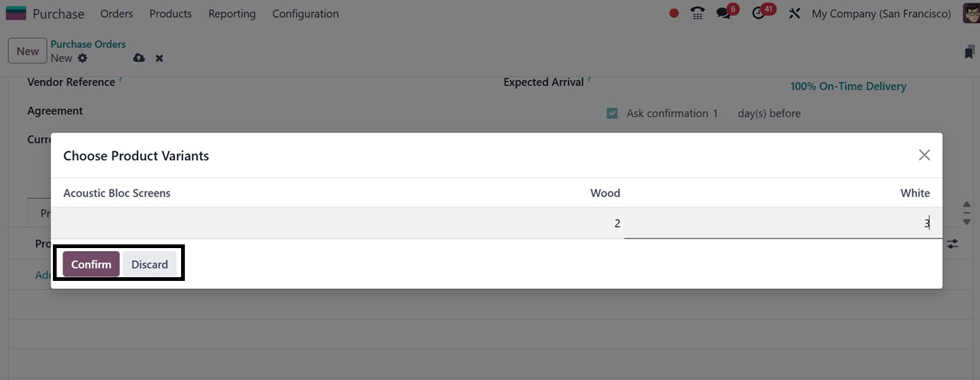Open the user avatar menu
Viewport: 980px width, 380px height.
tap(972, 13)
